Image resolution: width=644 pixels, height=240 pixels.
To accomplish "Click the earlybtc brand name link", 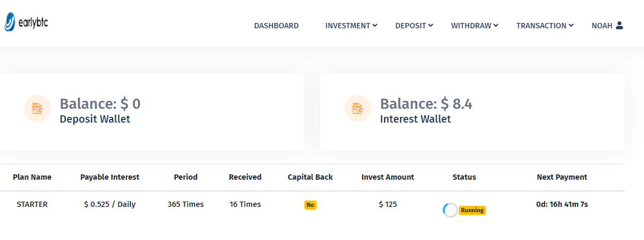I will coord(34,23).
